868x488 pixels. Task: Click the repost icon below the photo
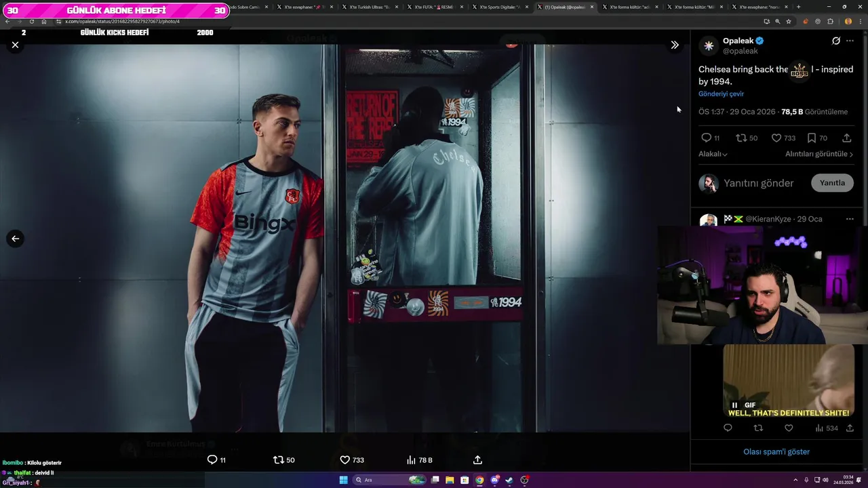(x=278, y=460)
